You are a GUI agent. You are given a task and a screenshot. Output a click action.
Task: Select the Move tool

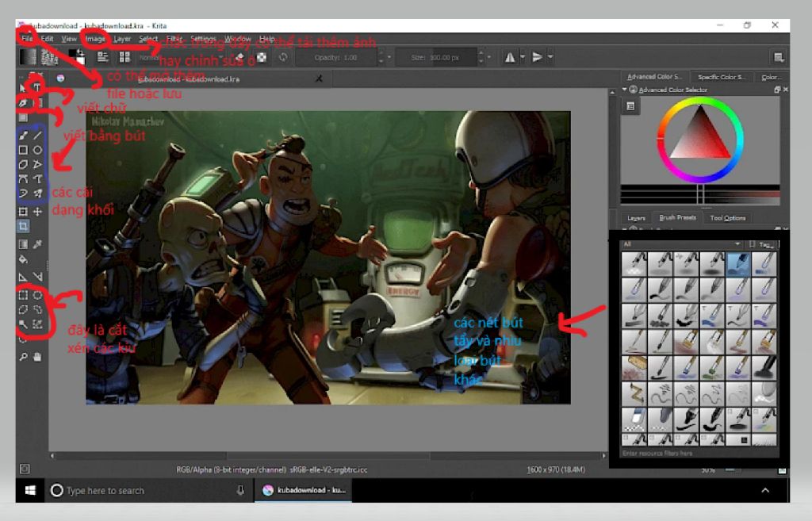coord(37,211)
